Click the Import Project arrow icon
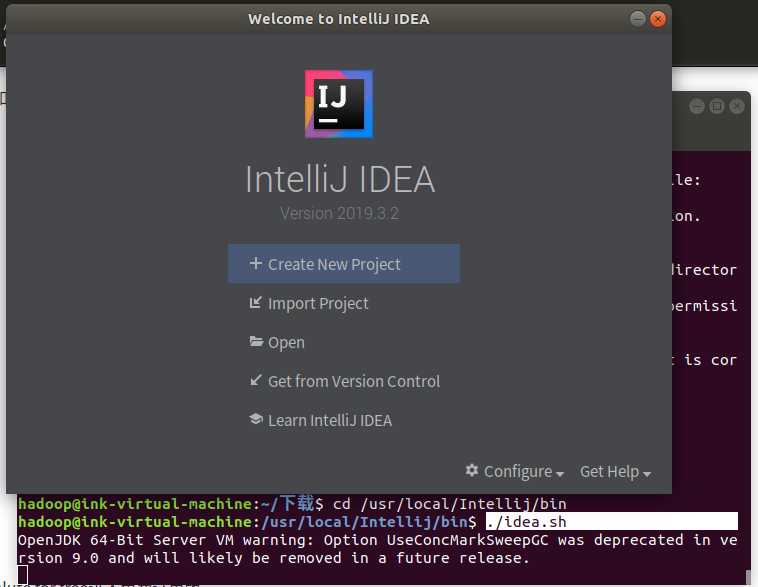758x587 pixels. (255, 302)
